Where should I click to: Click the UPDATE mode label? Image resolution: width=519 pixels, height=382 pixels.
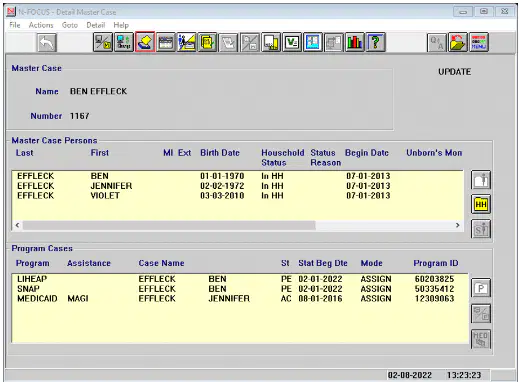[x=455, y=72]
